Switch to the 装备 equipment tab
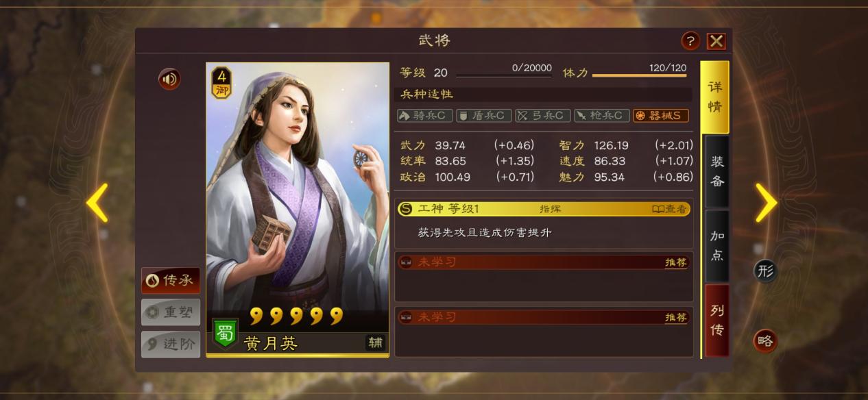868x400 pixels. 716,172
